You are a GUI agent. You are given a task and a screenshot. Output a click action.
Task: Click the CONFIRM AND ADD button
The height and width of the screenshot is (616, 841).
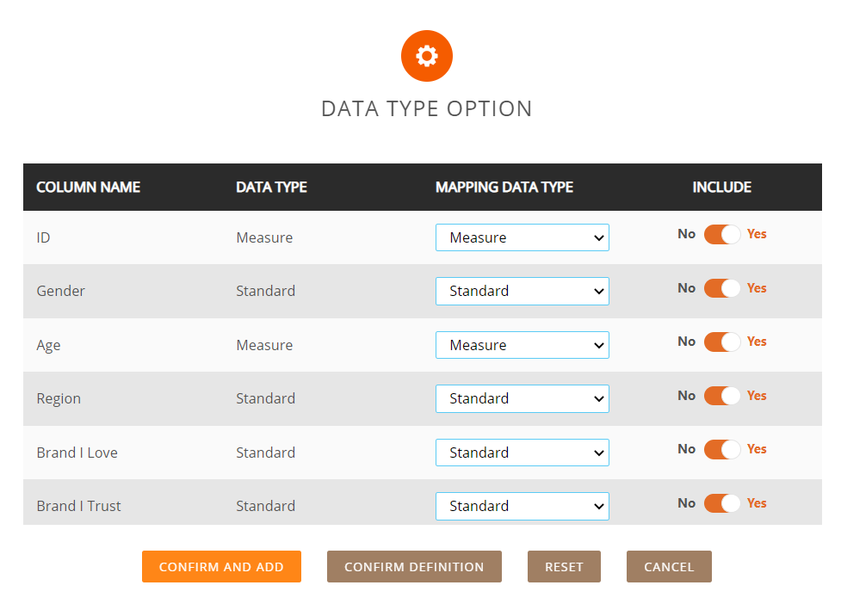point(221,566)
